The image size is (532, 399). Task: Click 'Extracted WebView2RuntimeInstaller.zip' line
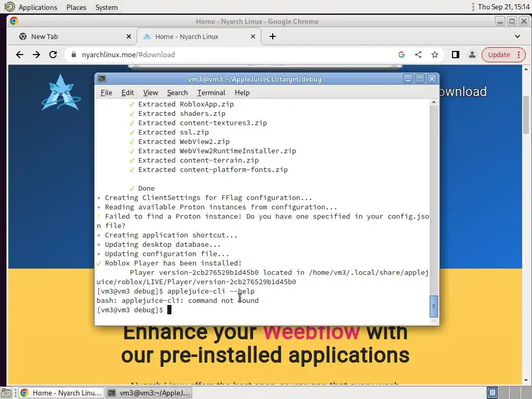coord(217,151)
